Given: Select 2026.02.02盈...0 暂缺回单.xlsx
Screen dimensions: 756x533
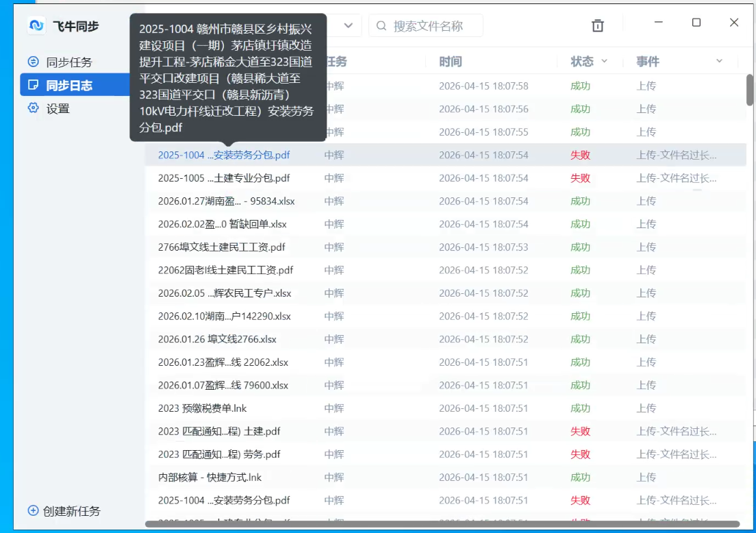Looking at the screenshot, I should (x=446, y=224).
